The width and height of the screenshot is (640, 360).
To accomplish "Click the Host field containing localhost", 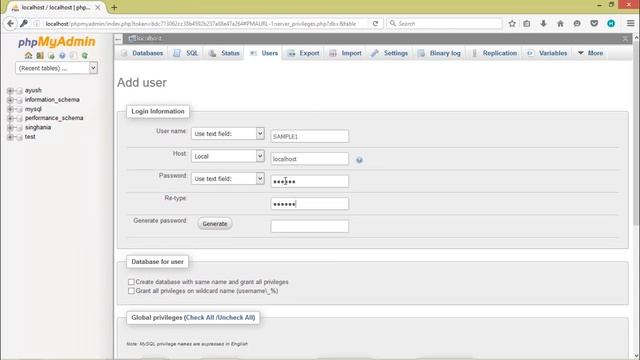I will 310,159.
